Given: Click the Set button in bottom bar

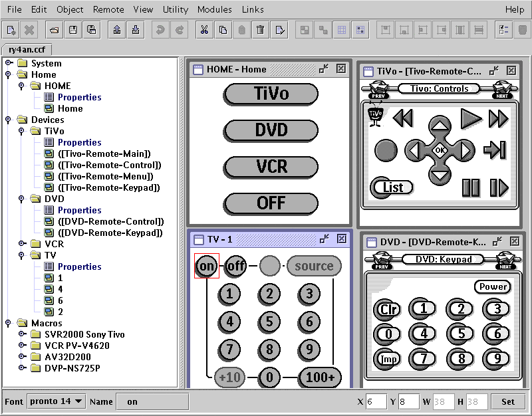Looking at the screenshot, I should click(508, 401).
